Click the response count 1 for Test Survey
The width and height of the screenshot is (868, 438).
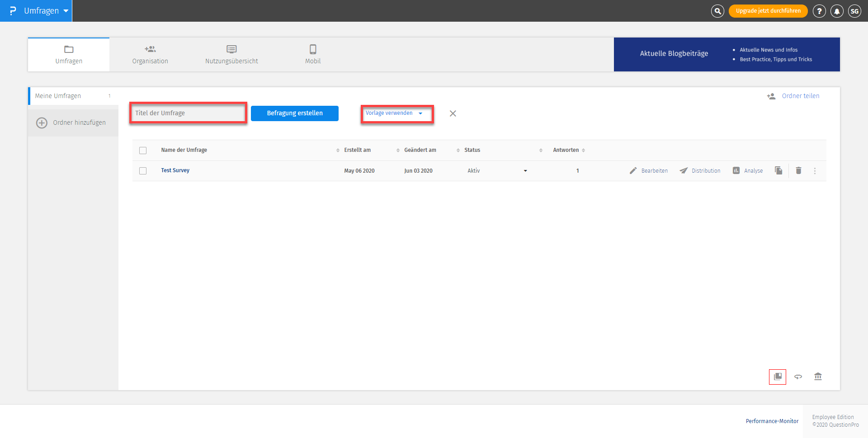[x=578, y=171]
